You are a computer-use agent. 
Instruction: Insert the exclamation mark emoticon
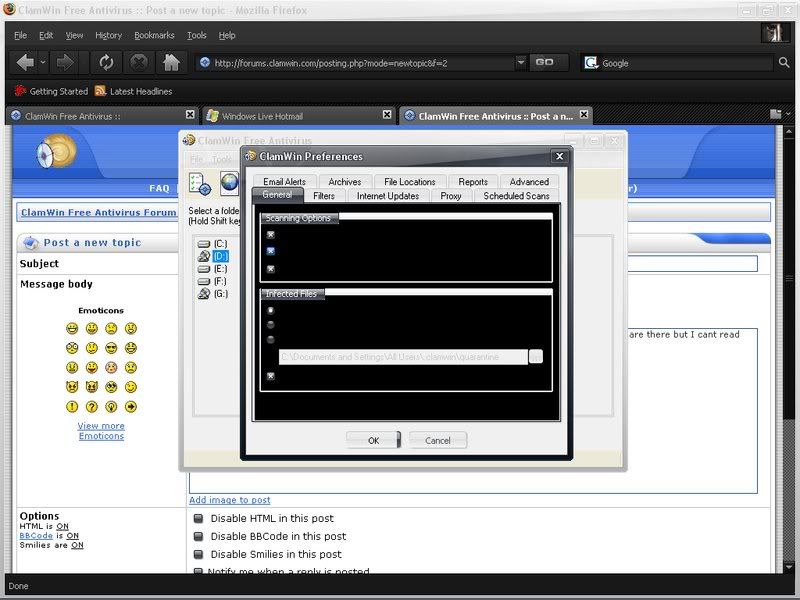(72, 407)
